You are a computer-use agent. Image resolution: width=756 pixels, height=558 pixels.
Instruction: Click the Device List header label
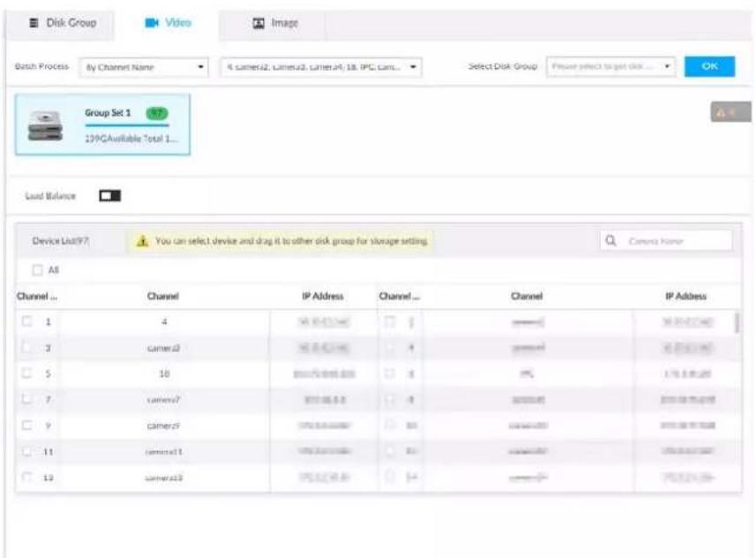[61, 240]
